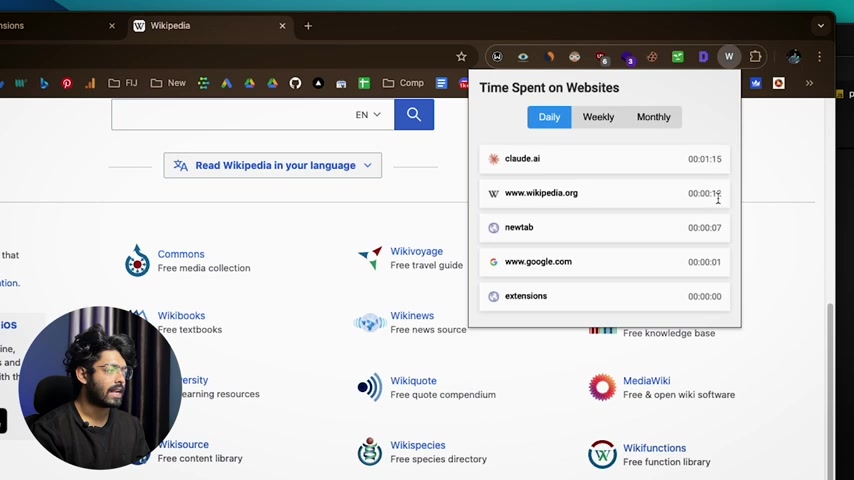
Task: Open the Chrome profile avatar
Action: 794,57
